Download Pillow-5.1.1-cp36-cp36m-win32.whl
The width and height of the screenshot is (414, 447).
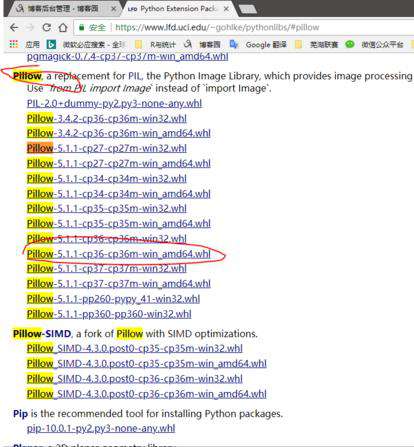(x=107, y=239)
